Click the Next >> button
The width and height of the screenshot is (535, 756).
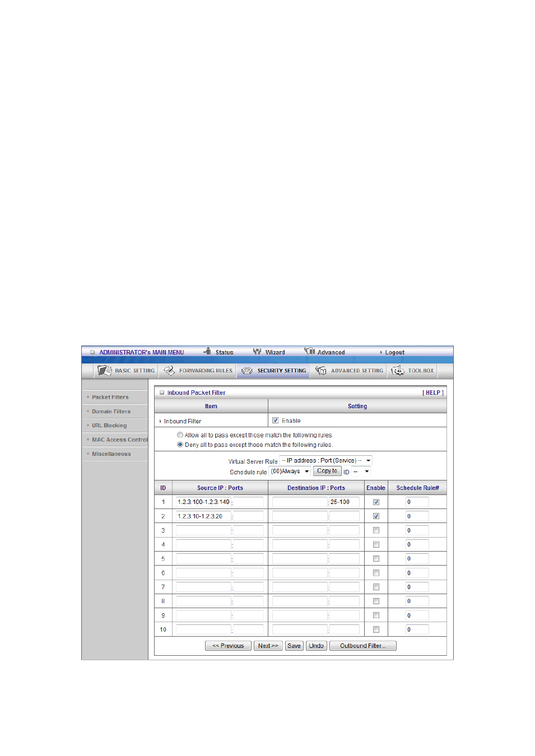268,646
